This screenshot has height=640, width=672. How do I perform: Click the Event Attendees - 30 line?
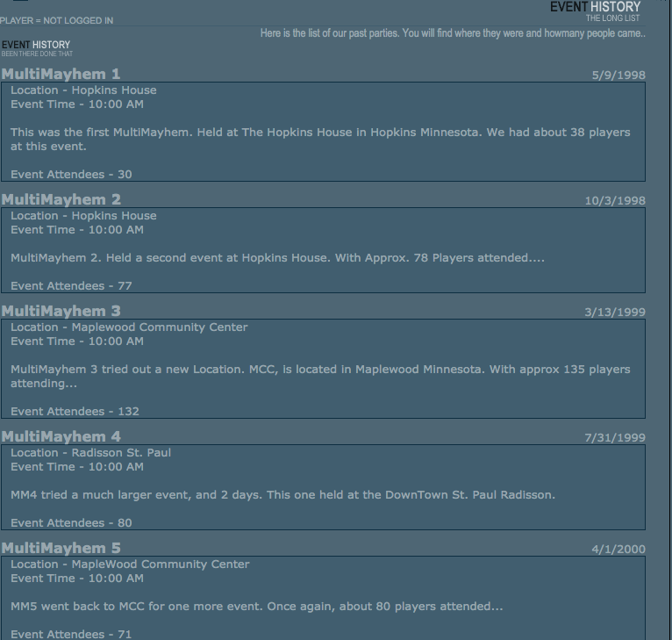[71, 175]
